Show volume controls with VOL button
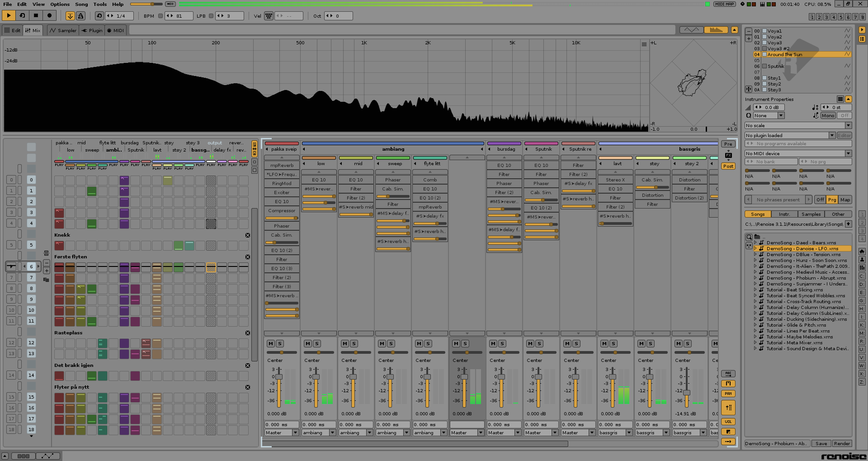This screenshot has height=461, width=868. (728, 422)
